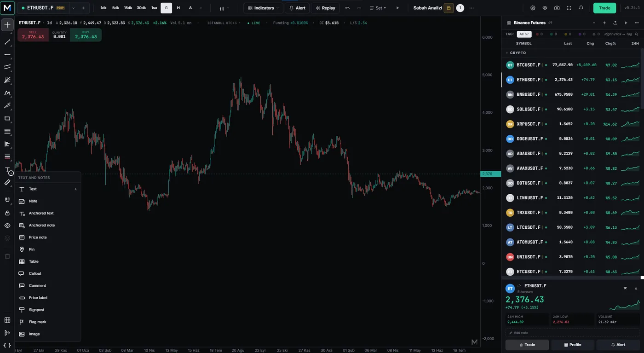Choose Flag mark from the menu
Screen dimensions: 644x353
(47, 322)
